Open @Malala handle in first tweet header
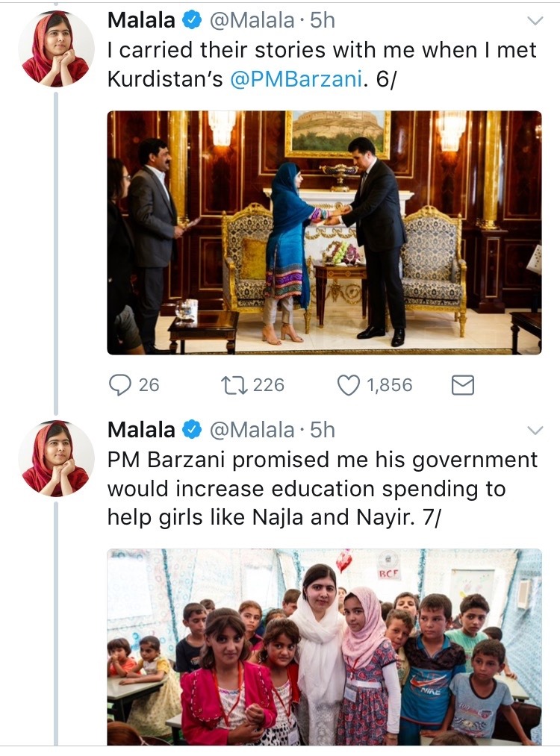The height and width of the screenshot is (756, 560). tap(252, 21)
